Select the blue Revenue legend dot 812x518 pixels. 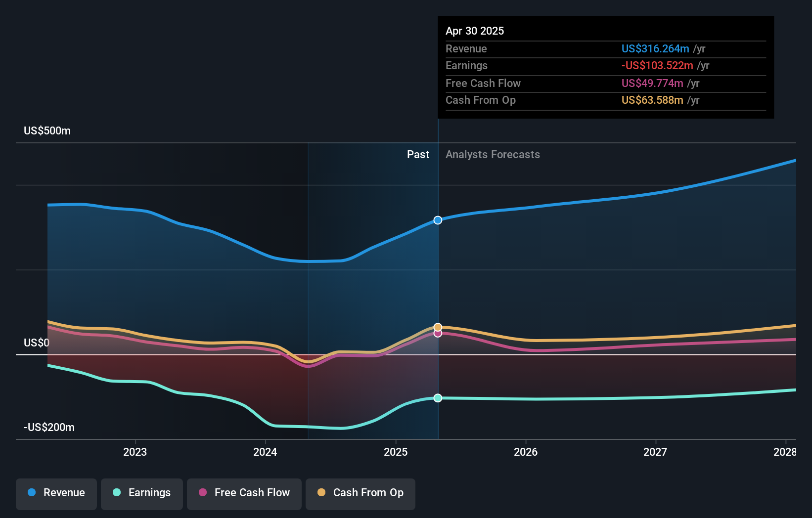tap(31, 493)
